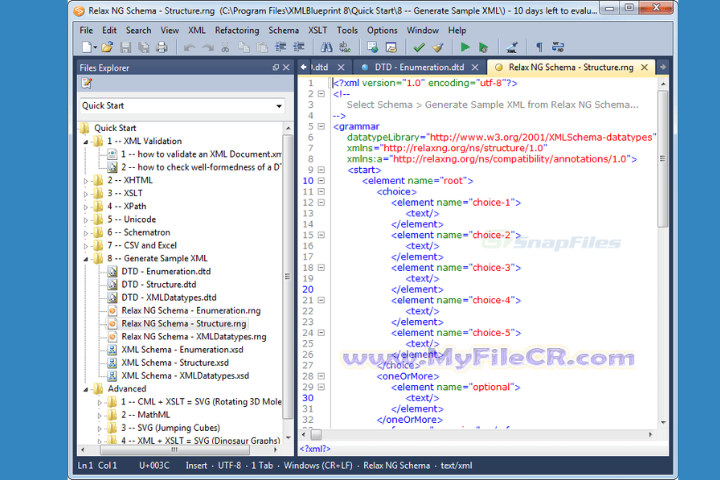Cut selection with the scissors icon

coord(225,47)
